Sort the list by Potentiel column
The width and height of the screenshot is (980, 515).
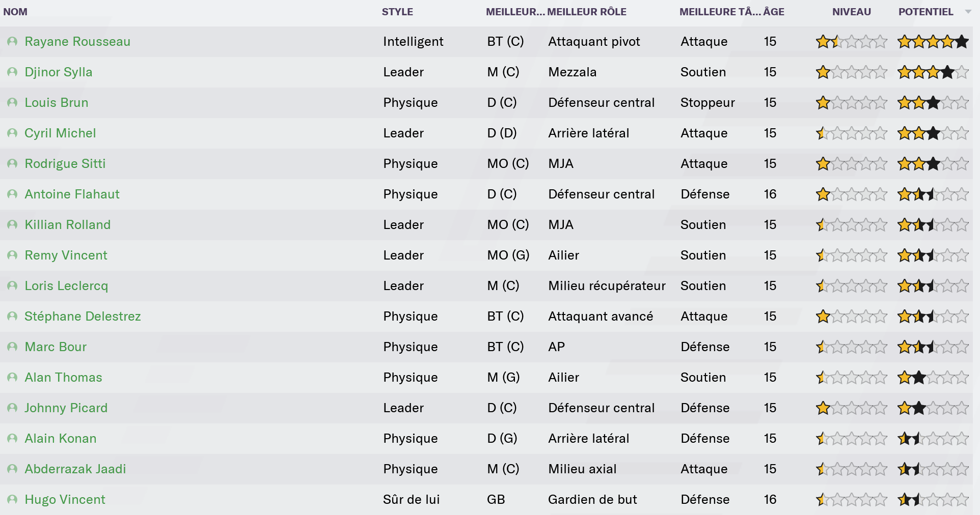click(925, 12)
